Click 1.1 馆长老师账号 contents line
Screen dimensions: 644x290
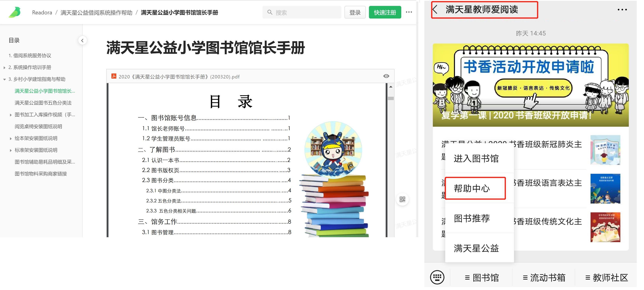(216, 128)
